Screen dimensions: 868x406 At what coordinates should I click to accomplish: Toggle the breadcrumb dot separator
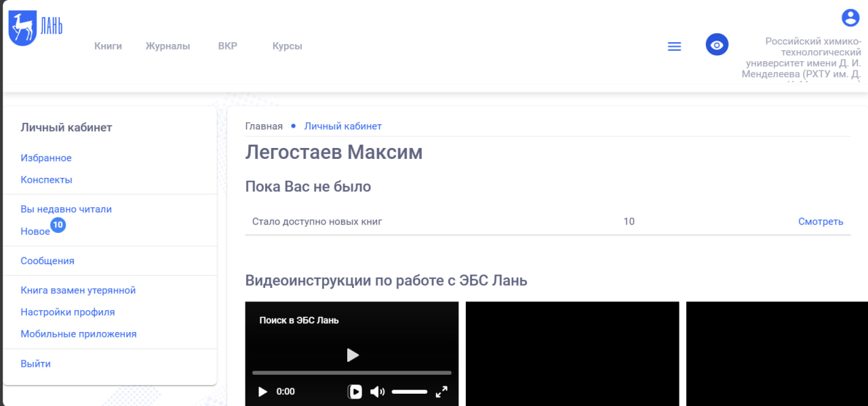click(292, 126)
